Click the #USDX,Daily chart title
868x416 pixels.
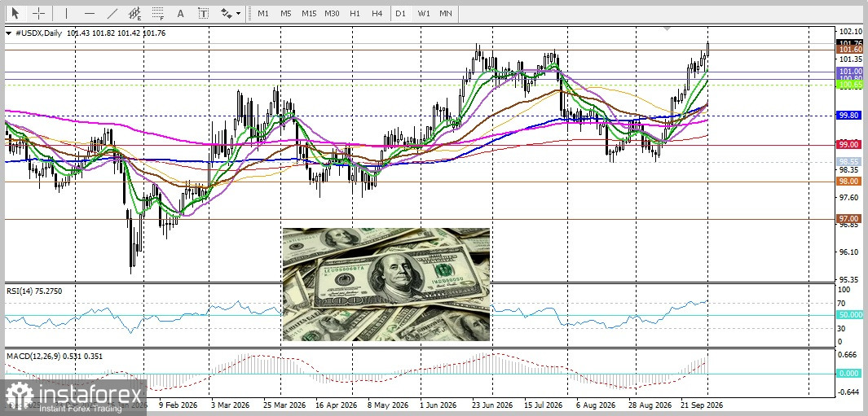point(37,33)
